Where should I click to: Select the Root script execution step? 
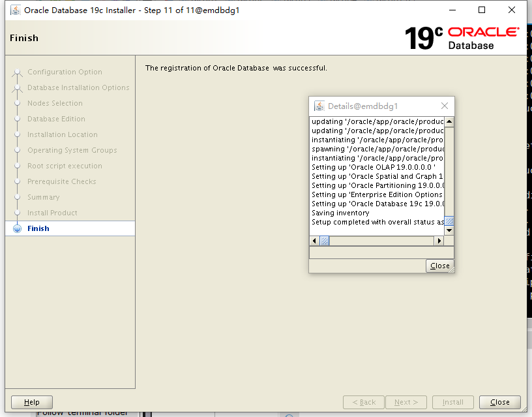65,166
